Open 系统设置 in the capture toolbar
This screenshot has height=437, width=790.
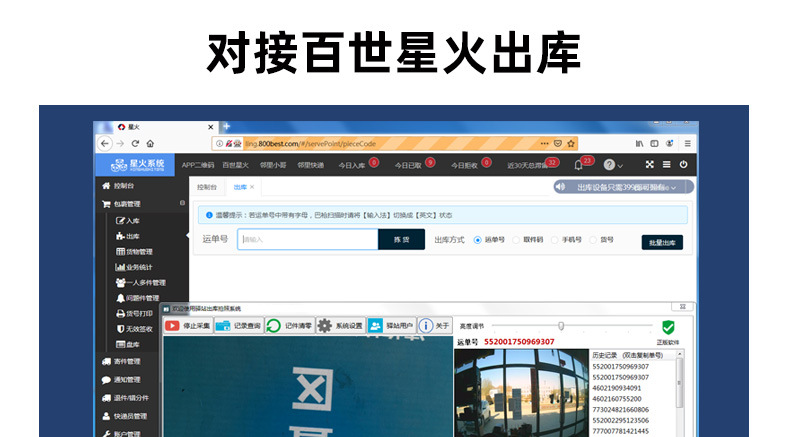tap(341, 326)
